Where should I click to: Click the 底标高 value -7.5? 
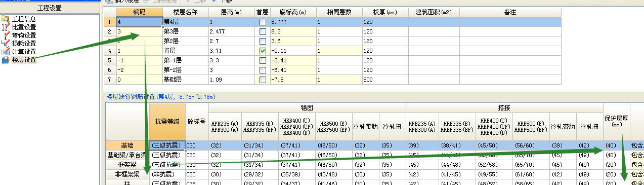pyautogui.click(x=293, y=80)
